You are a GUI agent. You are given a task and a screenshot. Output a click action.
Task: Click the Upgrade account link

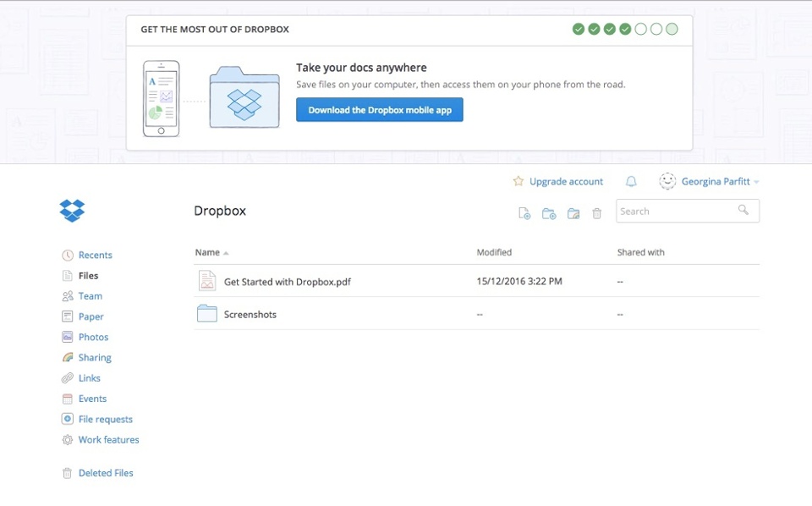tap(566, 182)
